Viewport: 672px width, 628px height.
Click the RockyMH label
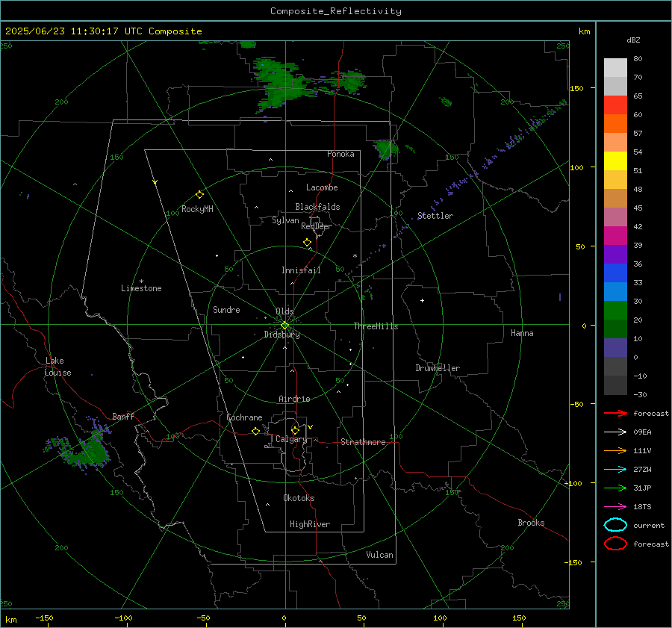197,209
